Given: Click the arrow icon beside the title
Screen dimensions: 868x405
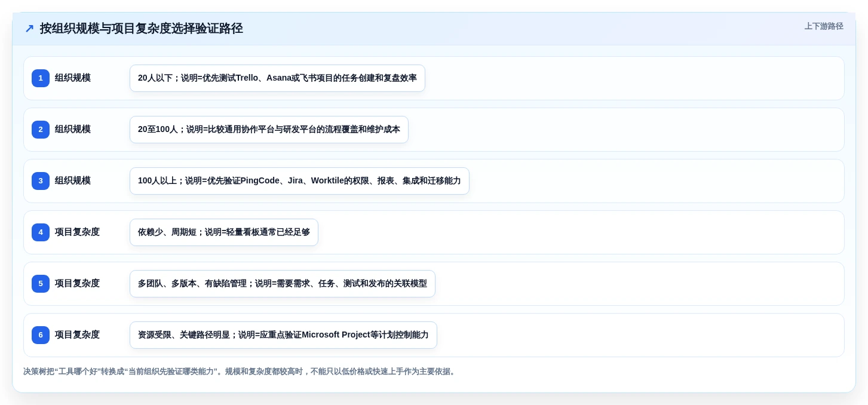Looking at the screenshot, I should click(29, 29).
